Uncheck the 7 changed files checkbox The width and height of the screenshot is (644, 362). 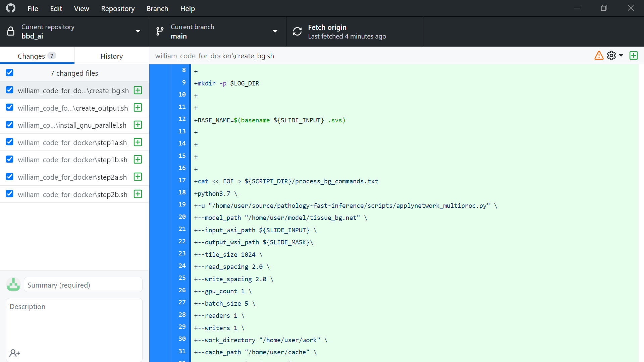(9, 72)
